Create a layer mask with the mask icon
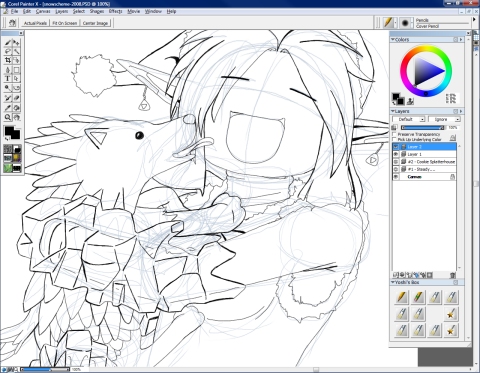Image resolution: width=480 pixels, height=373 pixels. 430,275
